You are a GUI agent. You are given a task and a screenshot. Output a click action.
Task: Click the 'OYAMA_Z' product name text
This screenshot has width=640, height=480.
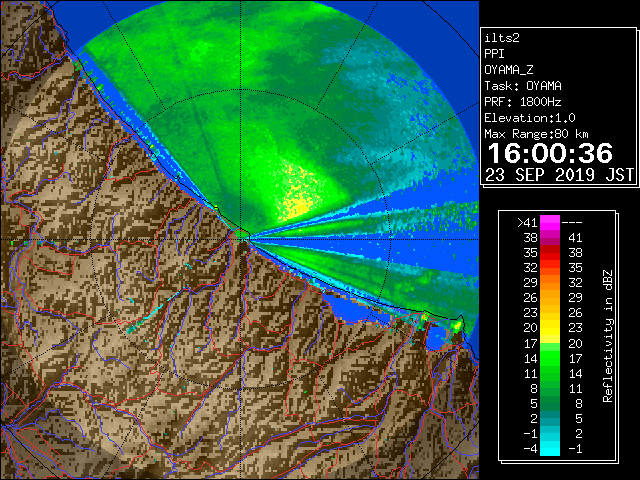pos(509,70)
